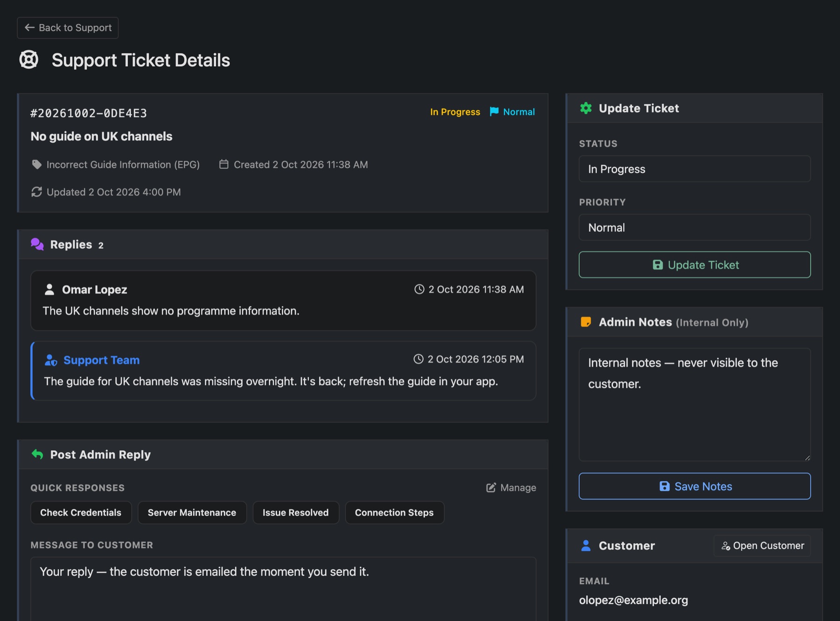Screen dimensions: 840x621
Task: Open the customer profile via Open Customer
Action: 763,545
